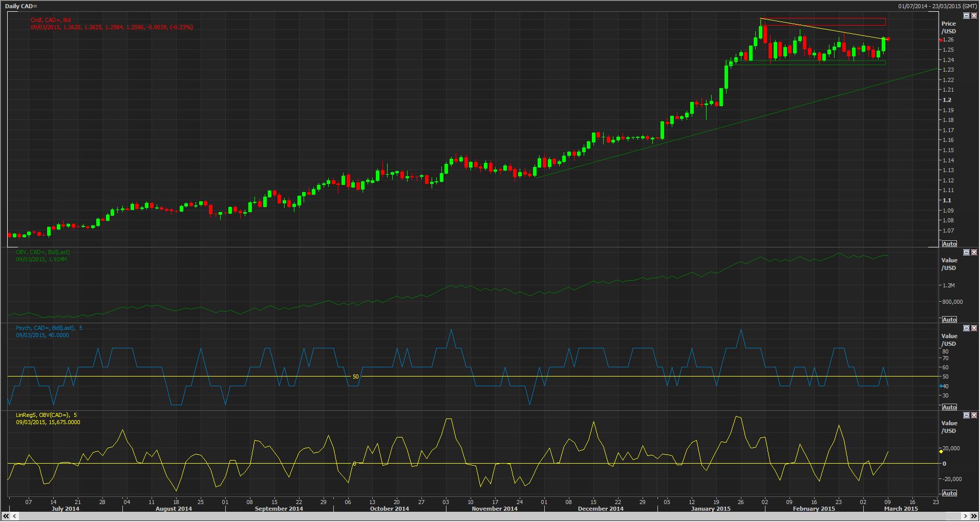Click the July 2014 month label
This screenshot has width=980, height=522.
[66, 509]
